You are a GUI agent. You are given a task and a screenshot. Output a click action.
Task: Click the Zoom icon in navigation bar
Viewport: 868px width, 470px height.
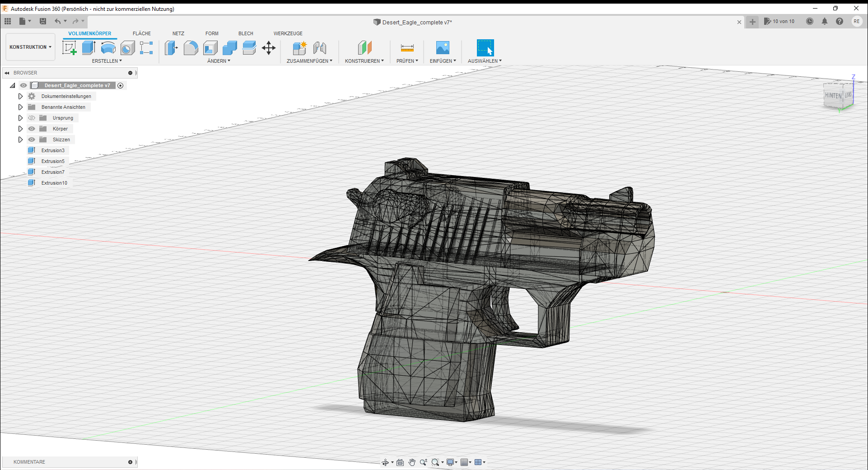click(423, 462)
